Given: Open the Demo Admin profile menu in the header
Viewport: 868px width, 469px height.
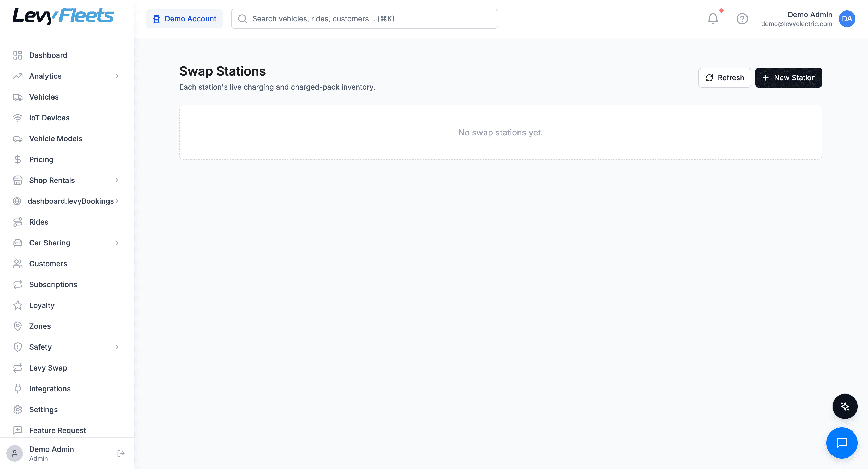Looking at the screenshot, I should [808, 19].
